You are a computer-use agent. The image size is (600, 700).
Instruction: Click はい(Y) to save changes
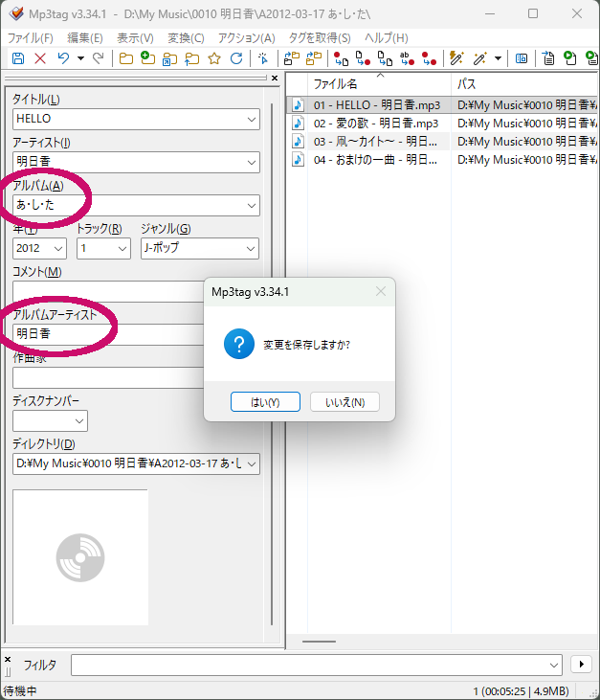[x=265, y=402]
